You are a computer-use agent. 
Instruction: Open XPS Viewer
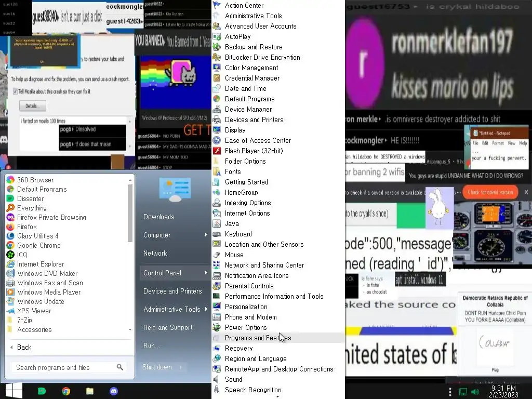tap(34, 311)
